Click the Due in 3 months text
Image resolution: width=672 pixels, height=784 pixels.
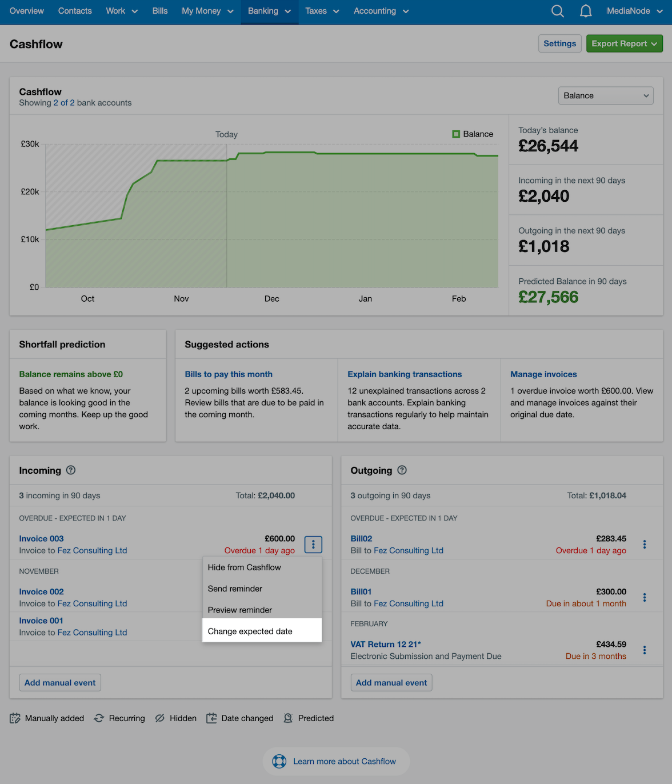point(596,656)
